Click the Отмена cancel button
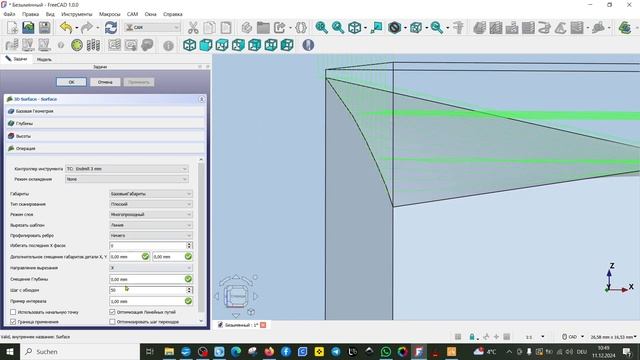 [105, 82]
